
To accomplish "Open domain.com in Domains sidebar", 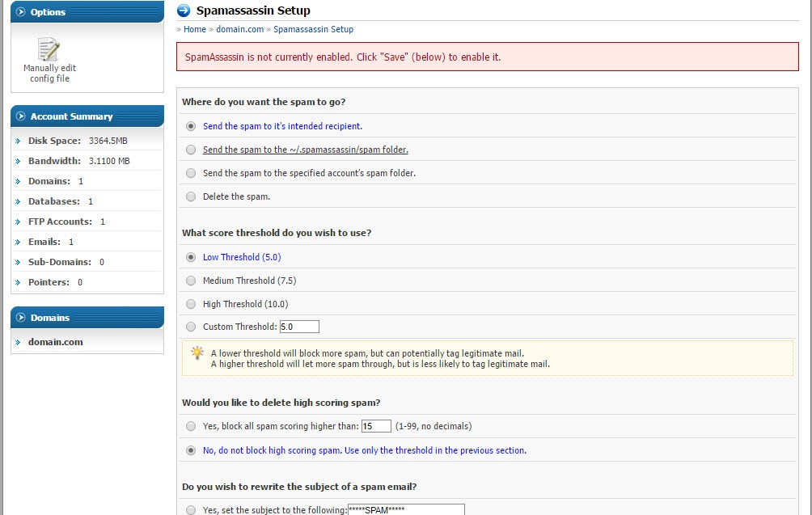I will coord(56,342).
